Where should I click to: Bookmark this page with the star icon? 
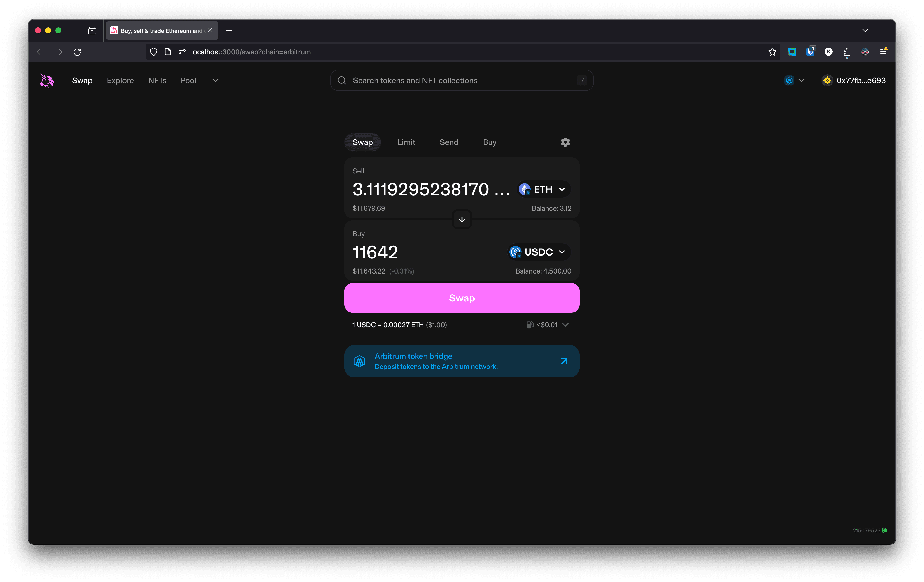[x=772, y=52]
